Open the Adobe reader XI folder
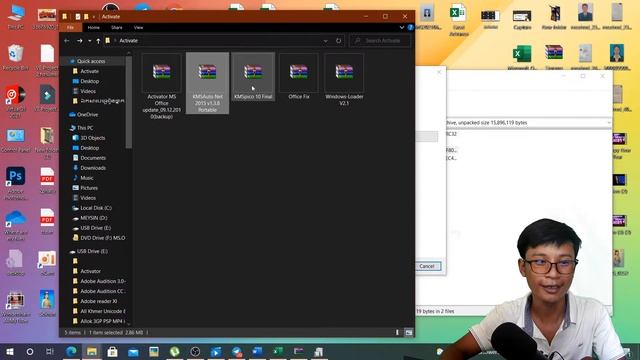This screenshot has width=640, height=360. coord(98,301)
